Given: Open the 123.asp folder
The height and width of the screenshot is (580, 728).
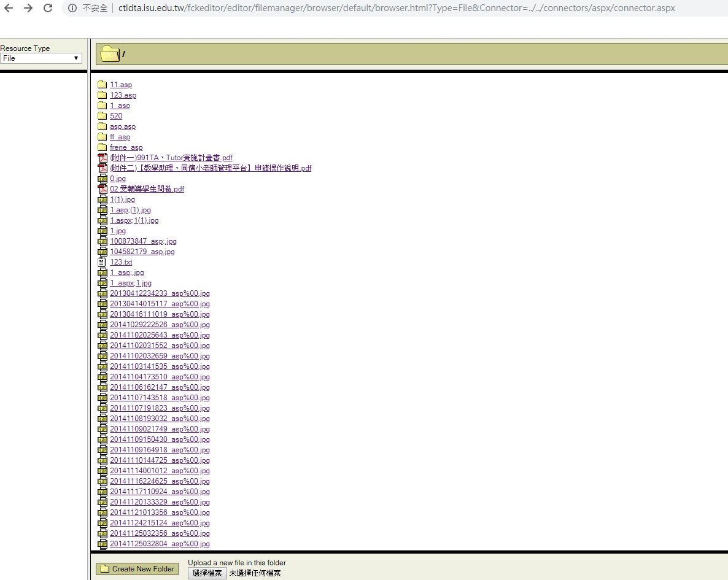Looking at the screenshot, I should [123, 95].
